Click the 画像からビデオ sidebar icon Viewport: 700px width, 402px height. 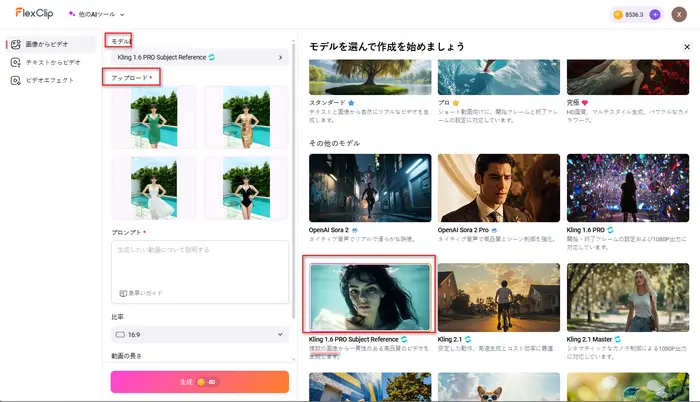(16, 44)
